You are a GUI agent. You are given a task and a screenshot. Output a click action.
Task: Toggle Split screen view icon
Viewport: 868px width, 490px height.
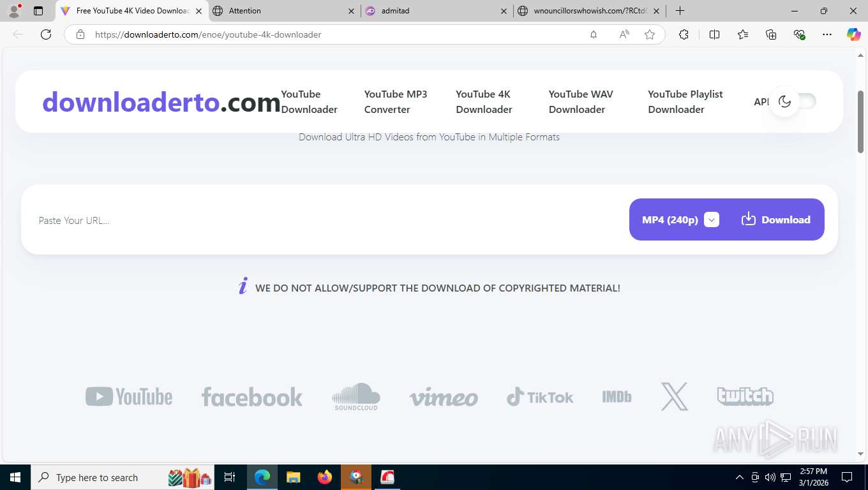tap(715, 34)
